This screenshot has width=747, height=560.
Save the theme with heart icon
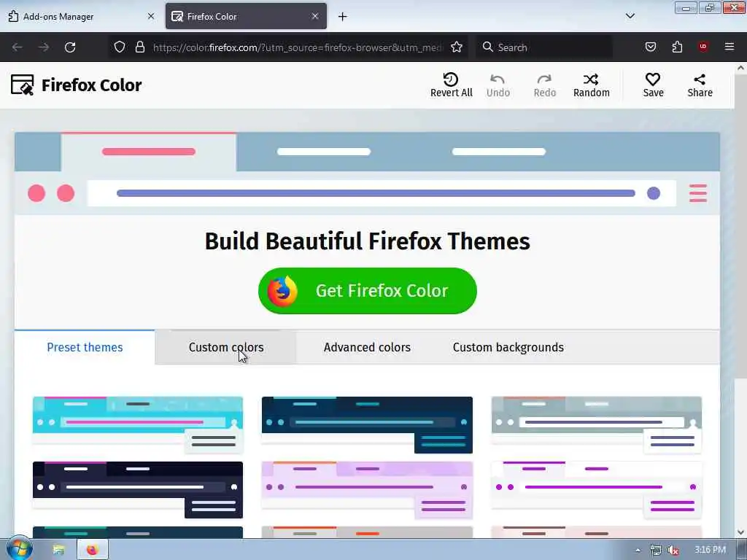coord(653,85)
